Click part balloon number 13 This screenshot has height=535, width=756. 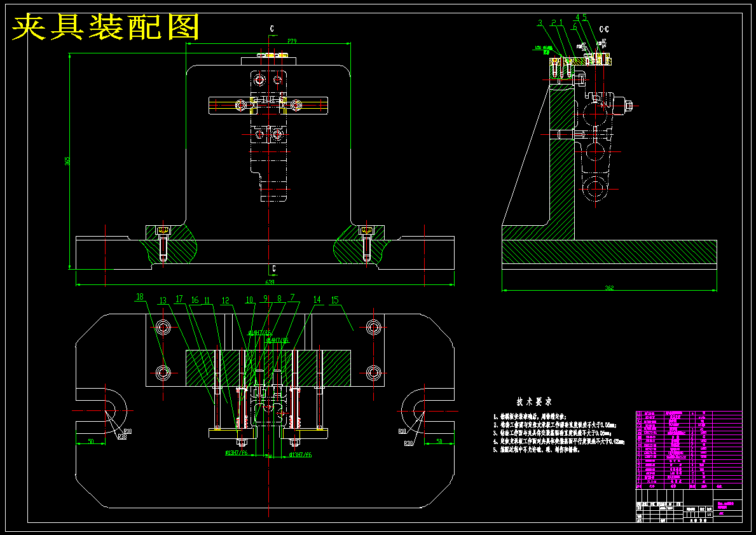coord(163,300)
